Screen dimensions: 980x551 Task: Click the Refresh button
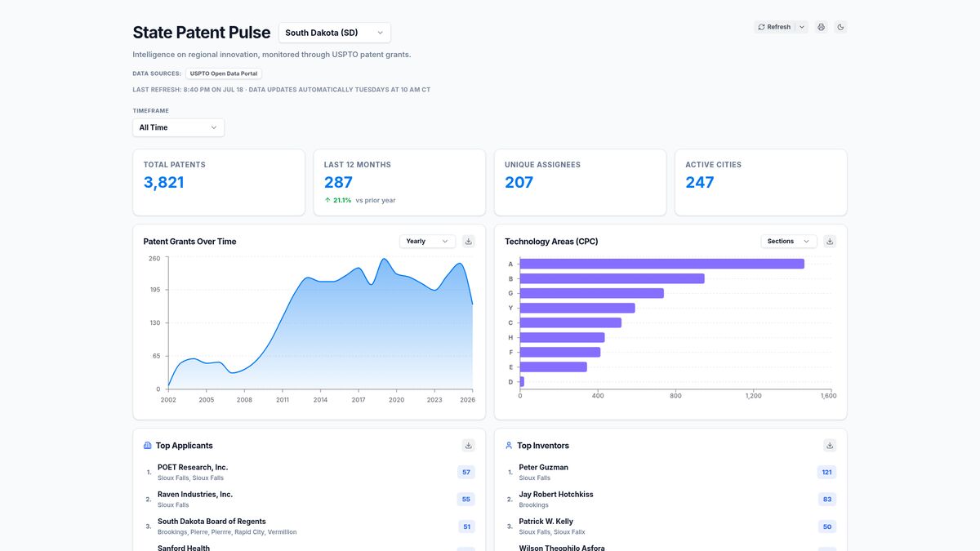[774, 27]
